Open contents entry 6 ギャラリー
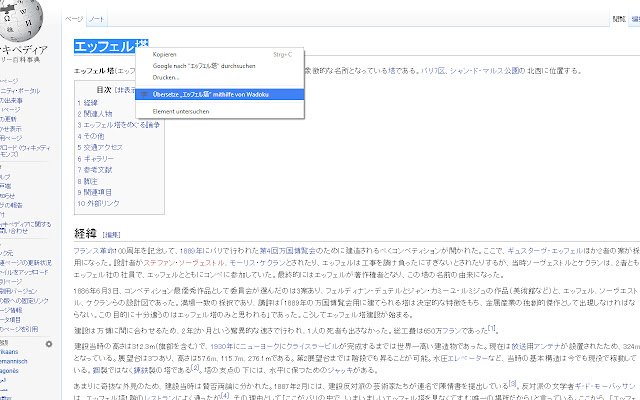 [x=96, y=159]
